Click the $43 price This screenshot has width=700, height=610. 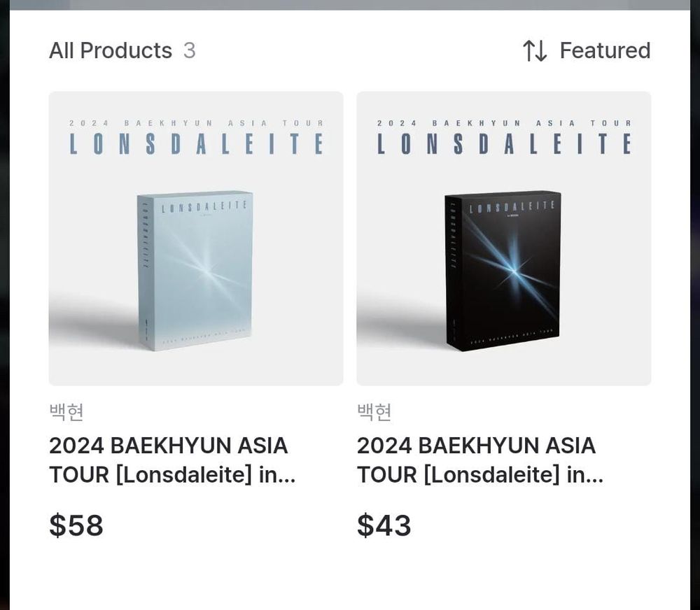[x=384, y=525]
